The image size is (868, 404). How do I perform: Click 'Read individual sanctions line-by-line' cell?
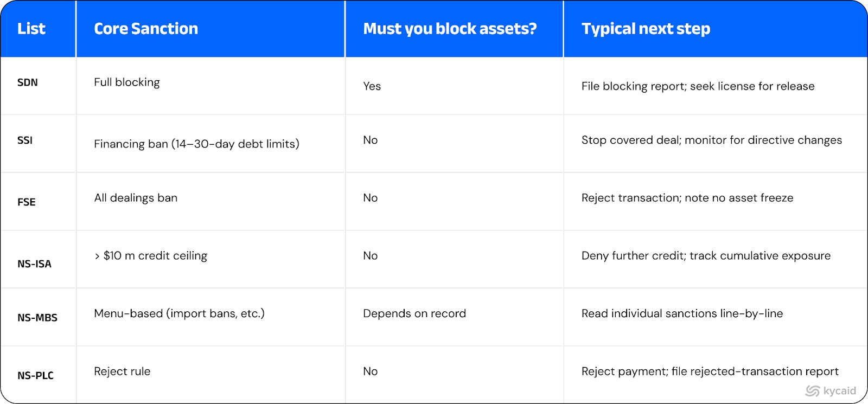click(682, 313)
